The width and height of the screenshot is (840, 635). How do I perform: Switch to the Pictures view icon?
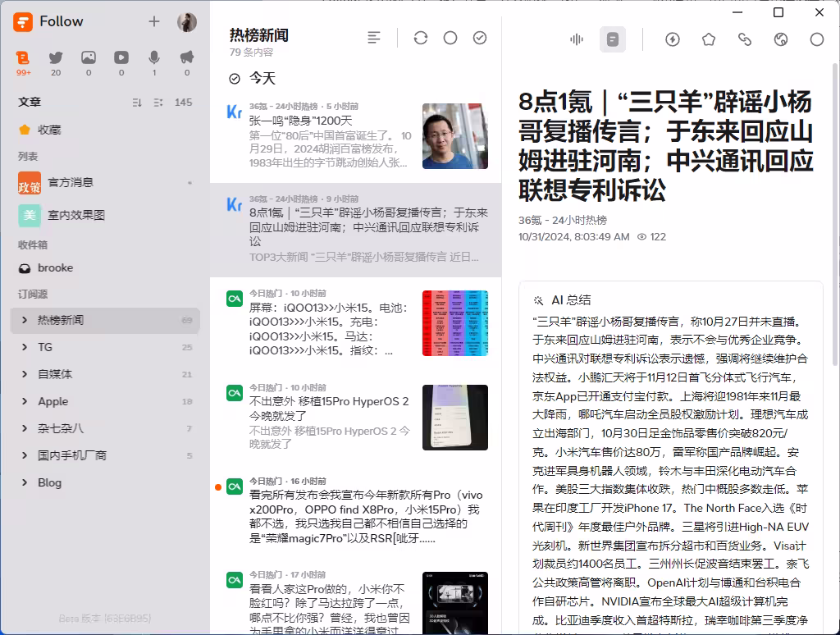89,57
